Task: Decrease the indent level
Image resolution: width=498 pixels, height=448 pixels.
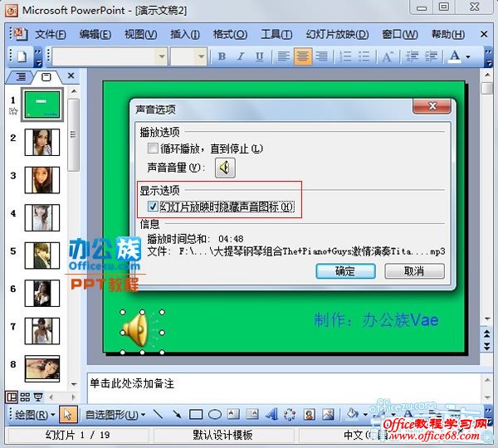Action: 412,56
